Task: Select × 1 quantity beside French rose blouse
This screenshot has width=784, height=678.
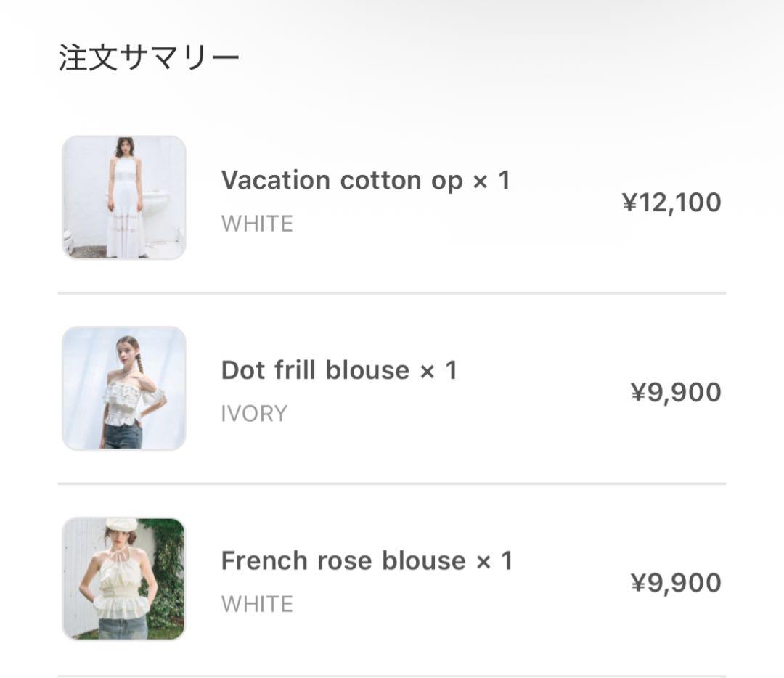Action: (494, 560)
